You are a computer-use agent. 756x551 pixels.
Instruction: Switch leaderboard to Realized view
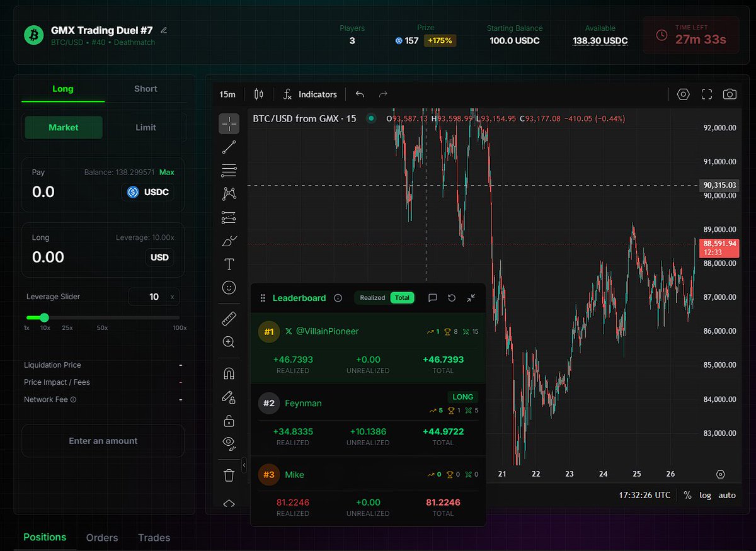click(372, 298)
